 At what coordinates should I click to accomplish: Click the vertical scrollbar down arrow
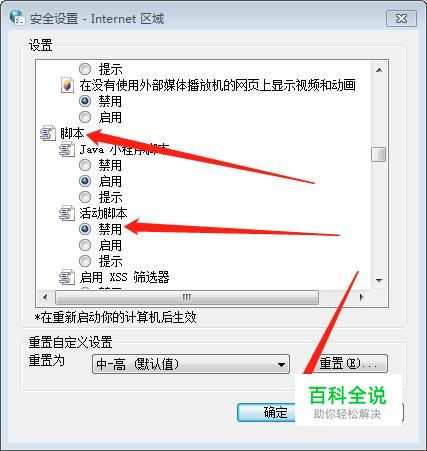(x=379, y=280)
